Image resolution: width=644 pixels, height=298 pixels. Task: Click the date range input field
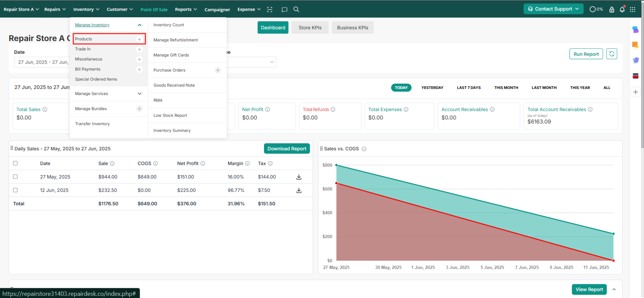pyautogui.click(x=42, y=62)
